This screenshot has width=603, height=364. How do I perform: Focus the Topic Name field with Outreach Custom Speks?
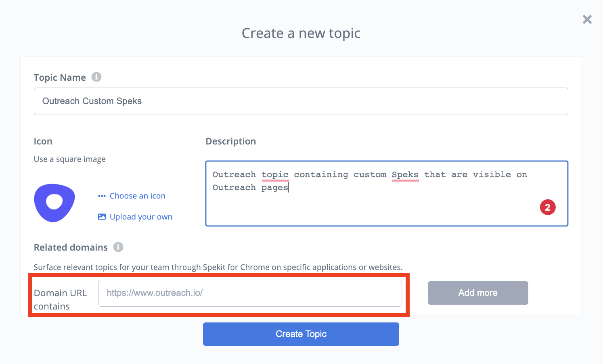(x=301, y=101)
